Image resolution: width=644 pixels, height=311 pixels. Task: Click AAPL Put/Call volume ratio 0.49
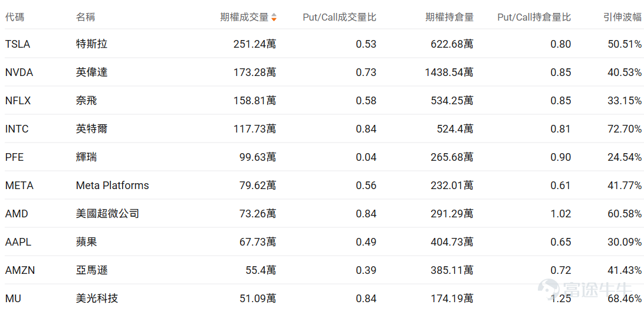coord(366,242)
